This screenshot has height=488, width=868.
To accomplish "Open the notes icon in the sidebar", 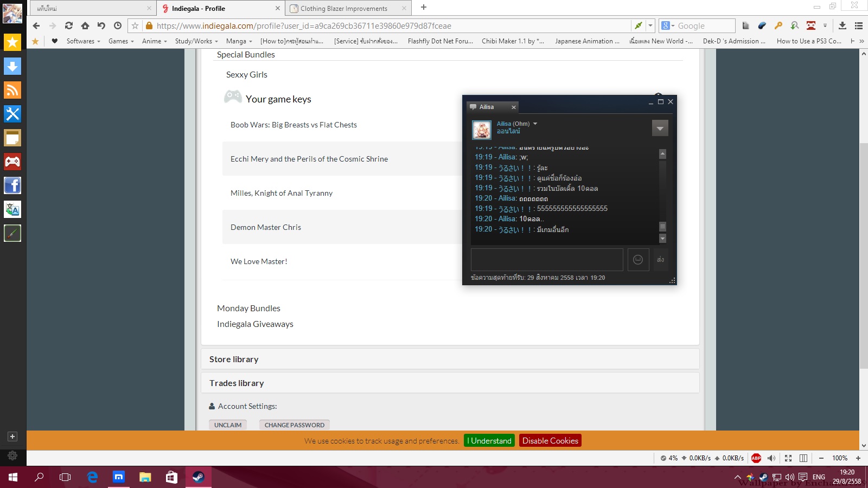I will [x=12, y=138].
